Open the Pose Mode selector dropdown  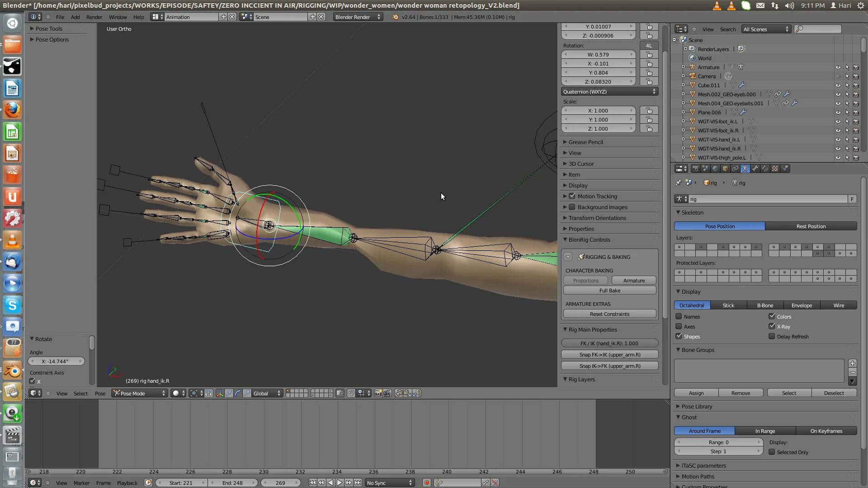point(140,393)
